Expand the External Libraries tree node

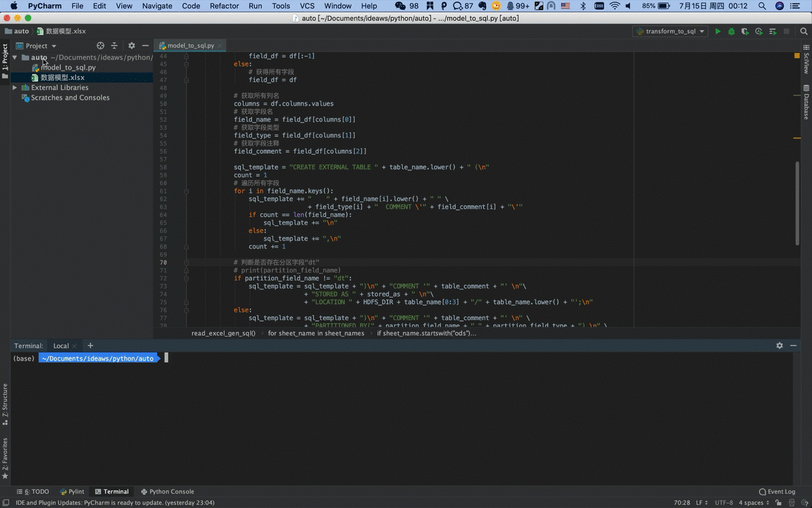tap(15, 87)
